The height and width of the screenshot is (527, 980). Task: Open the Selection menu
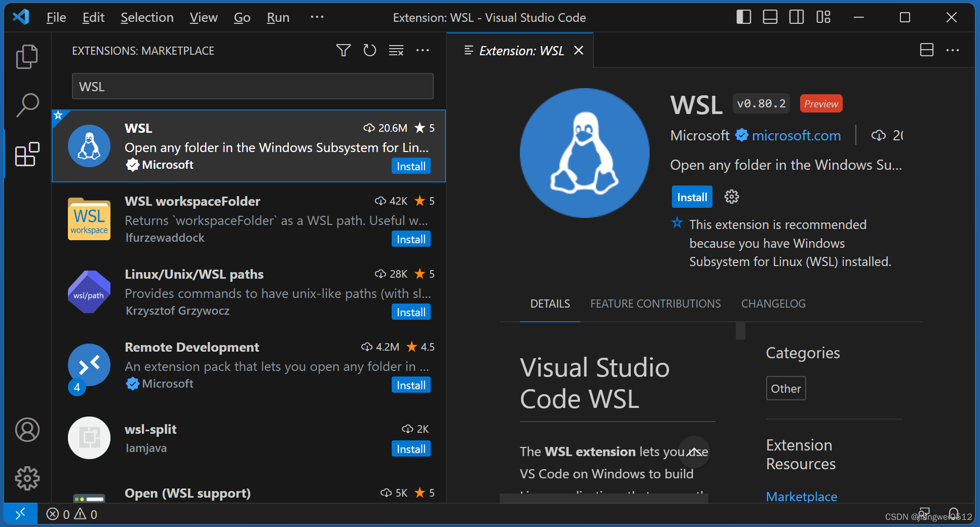click(x=147, y=17)
